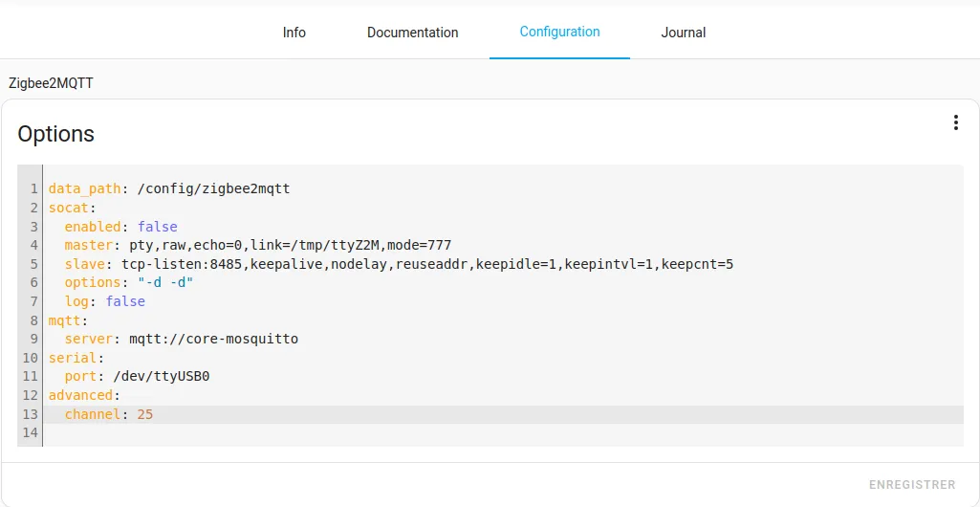Click the 'enabled: false' line
Image resolution: width=980 pixels, height=507 pixels.
[120, 227]
